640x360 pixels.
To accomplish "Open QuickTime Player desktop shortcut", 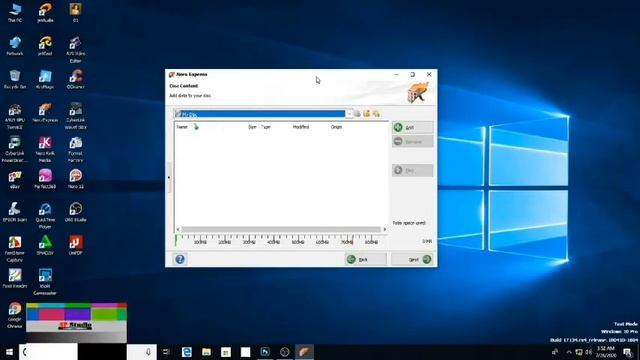I will point(45,216).
